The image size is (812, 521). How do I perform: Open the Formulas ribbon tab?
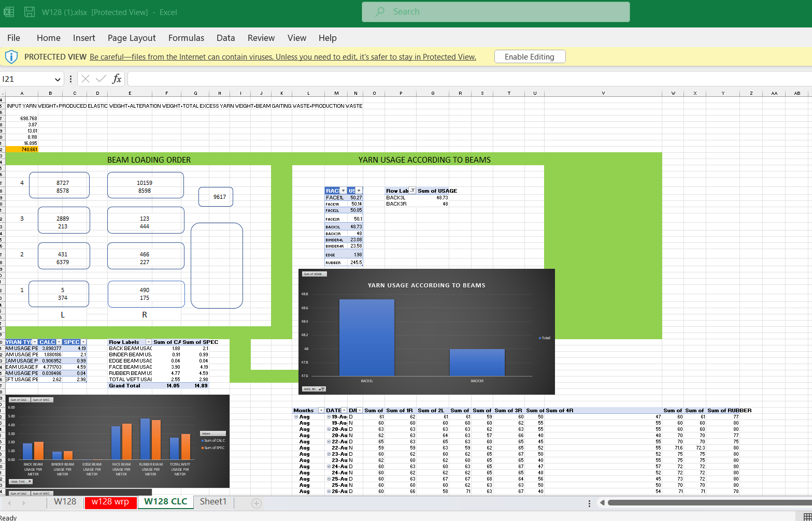(x=186, y=38)
